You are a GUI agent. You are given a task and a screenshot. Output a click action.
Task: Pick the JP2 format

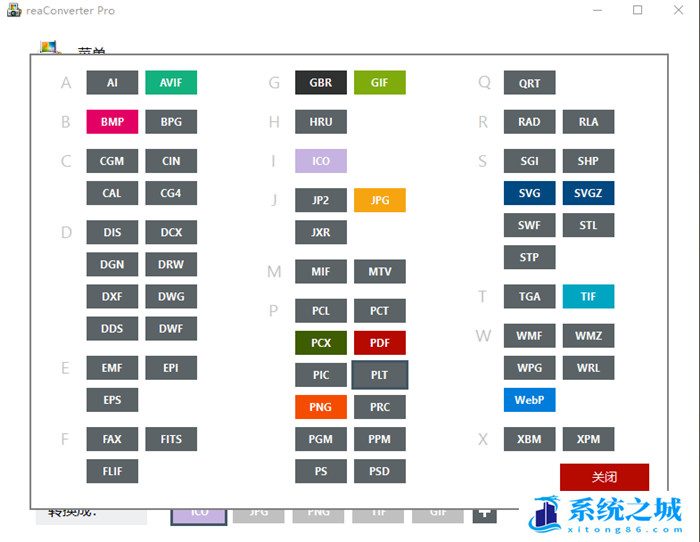pos(321,200)
